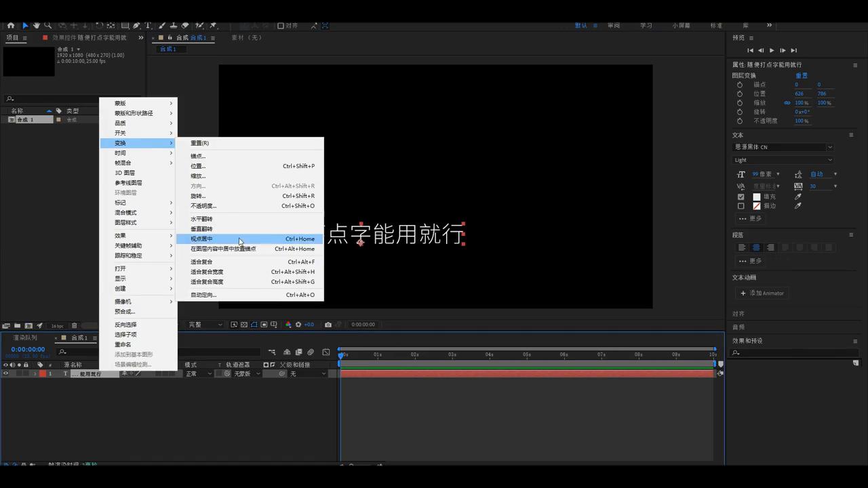Click the white fill color swatch

(757, 197)
